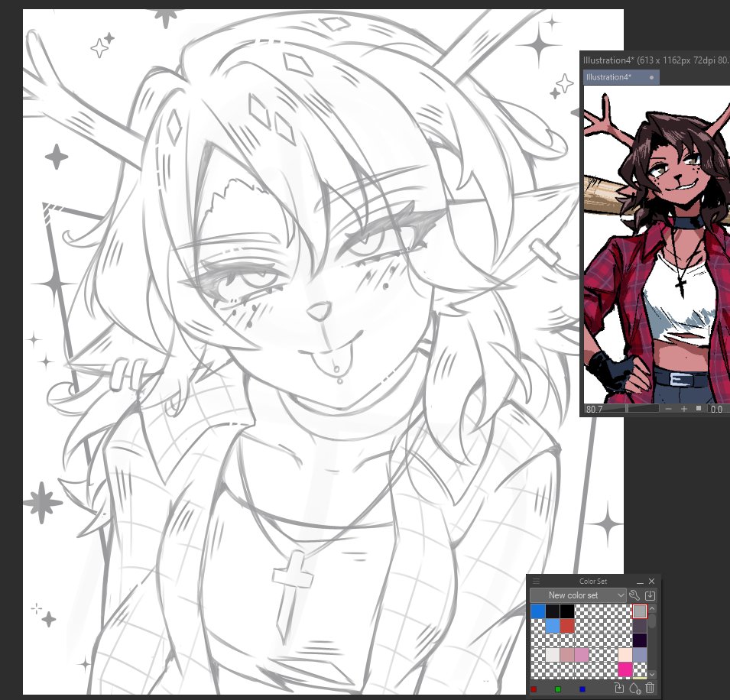Select the light blue swatch
Image resolution: width=730 pixels, height=700 pixels.
click(552, 626)
